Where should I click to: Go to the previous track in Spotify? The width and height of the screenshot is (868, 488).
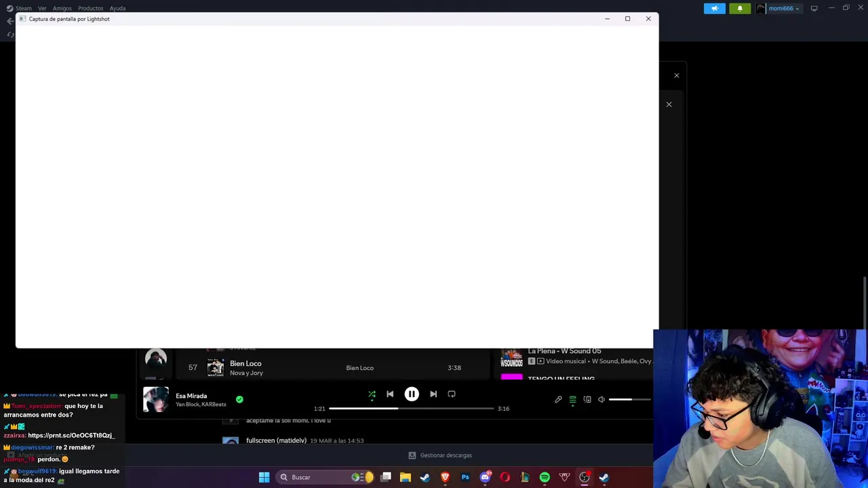[x=390, y=394]
